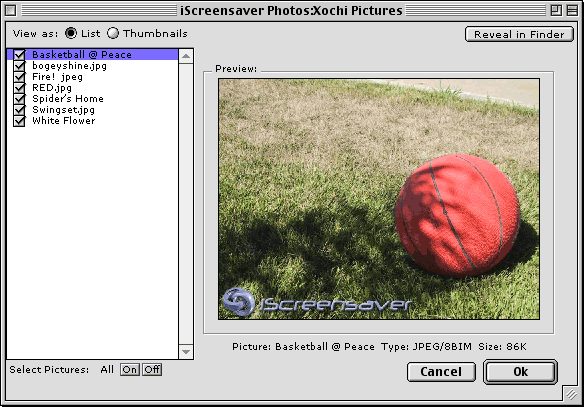584x407 pixels.
Task: Click the window close box in title bar
Action: (x=11, y=10)
